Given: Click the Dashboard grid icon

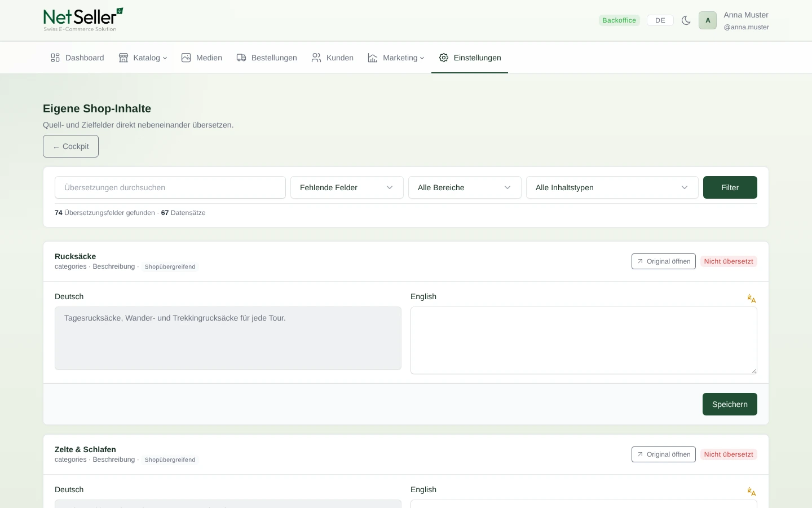Looking at the screenshot, I should [x=55, y=58].
